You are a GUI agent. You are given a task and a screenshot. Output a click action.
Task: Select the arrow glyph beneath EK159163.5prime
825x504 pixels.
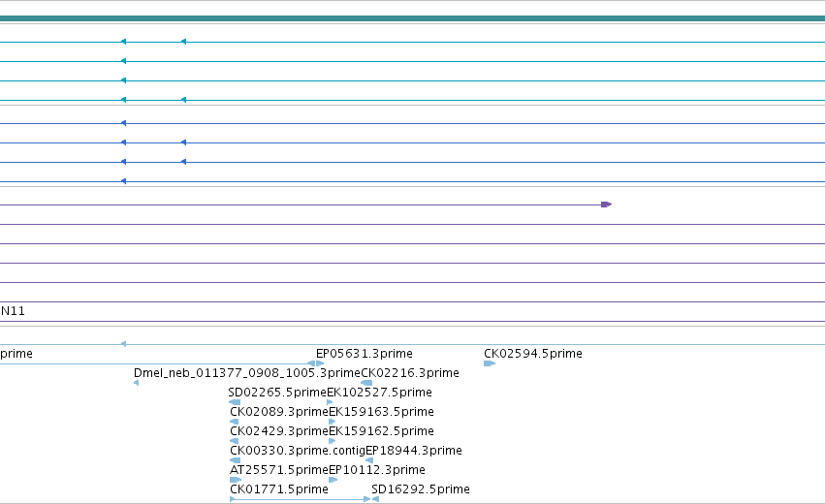332,422
